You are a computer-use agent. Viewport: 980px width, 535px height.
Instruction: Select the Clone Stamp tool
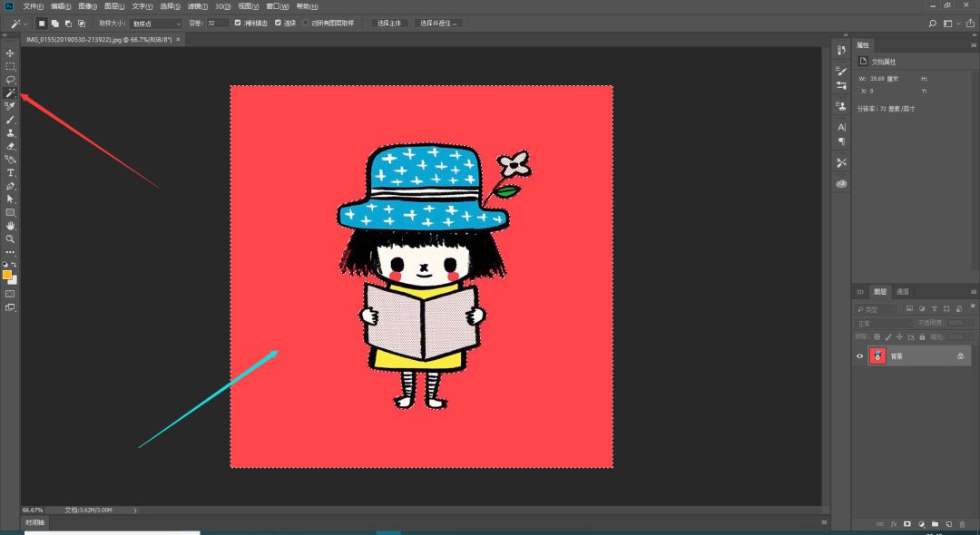coord(10,132)
